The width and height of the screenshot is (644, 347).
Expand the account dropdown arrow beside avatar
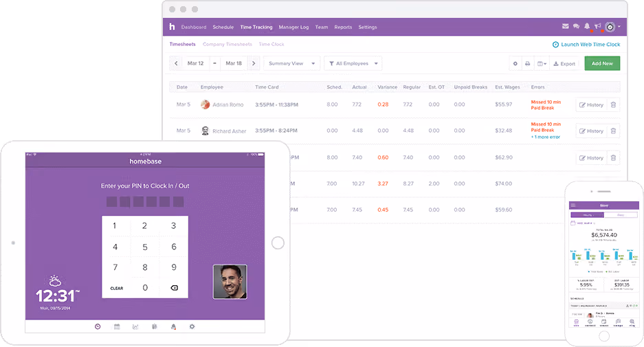(619, 27)
